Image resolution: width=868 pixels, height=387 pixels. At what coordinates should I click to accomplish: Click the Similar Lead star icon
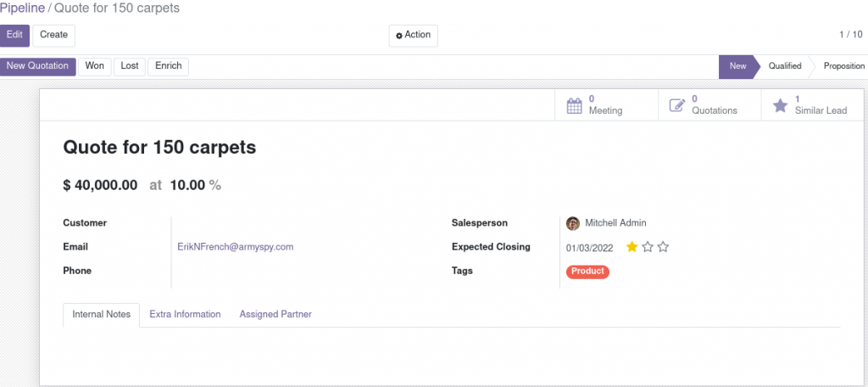click(780, 105)
